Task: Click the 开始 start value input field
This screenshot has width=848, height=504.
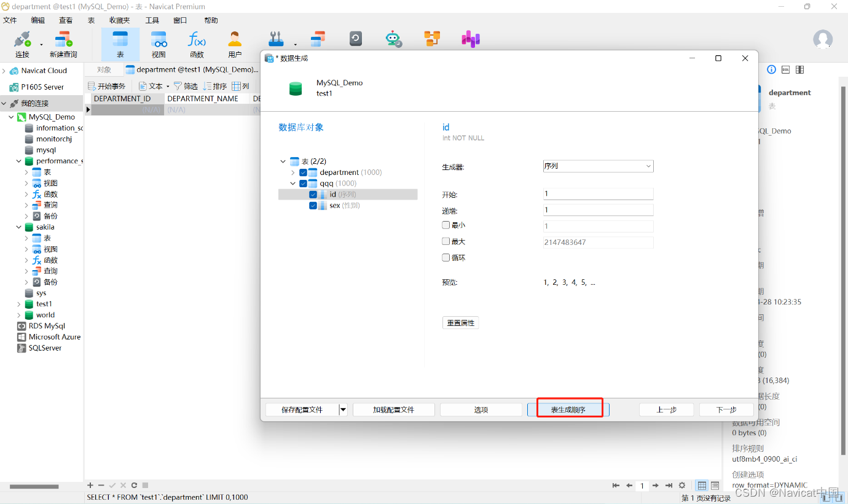Action: 598,194
